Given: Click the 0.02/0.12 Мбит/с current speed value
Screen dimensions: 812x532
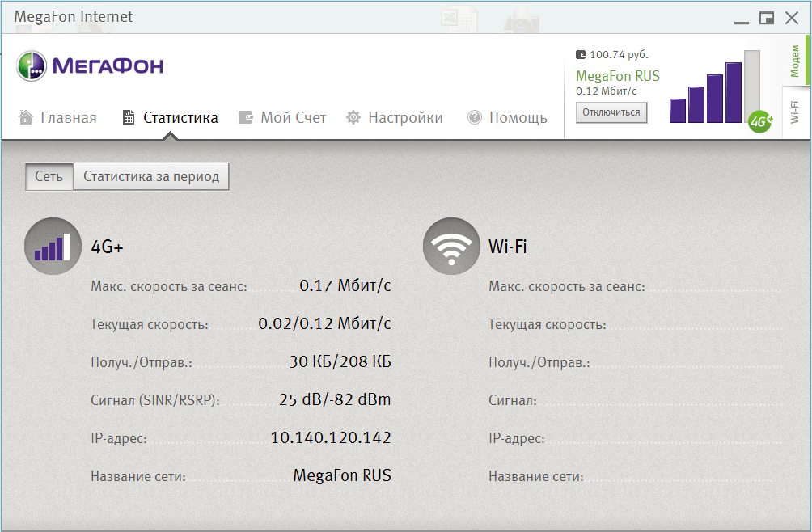Looking at the screenshot, I should pyautogui.click(x=324, y=323).
